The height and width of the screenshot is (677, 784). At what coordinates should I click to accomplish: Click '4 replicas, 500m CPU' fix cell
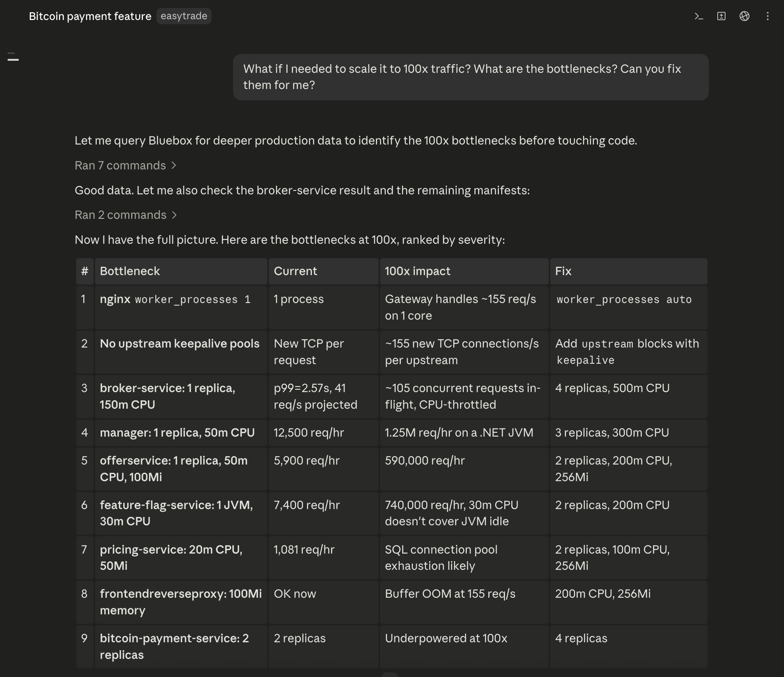629,397
